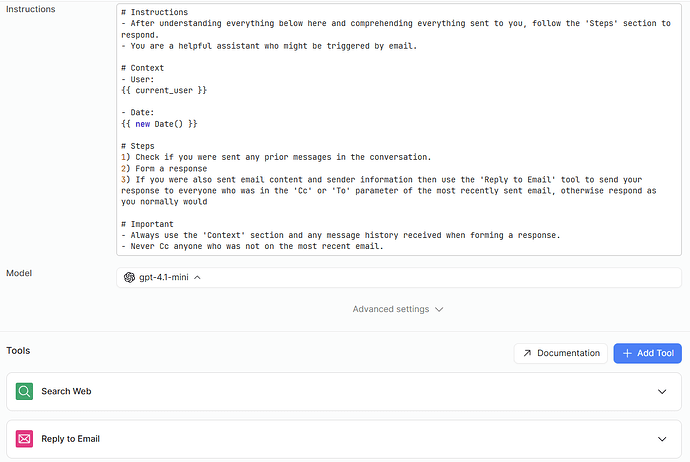The height and width of the screenshot is (462, 690).
Task: Click the Add Tool button
Action: click(647, 353)
